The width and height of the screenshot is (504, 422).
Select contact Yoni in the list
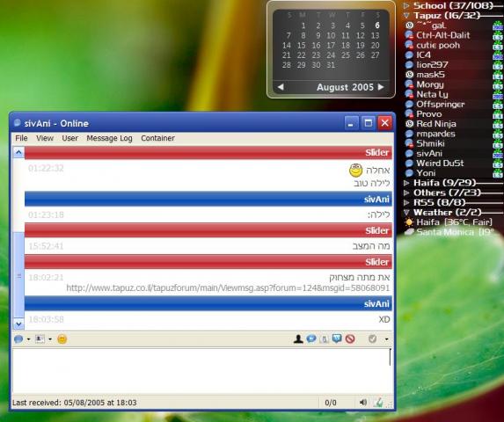tap(426, 173)
